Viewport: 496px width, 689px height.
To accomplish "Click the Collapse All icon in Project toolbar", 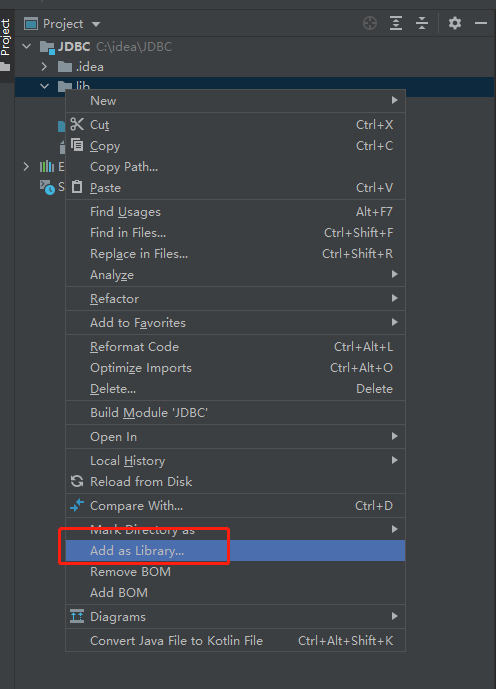I will click(422, 23).
